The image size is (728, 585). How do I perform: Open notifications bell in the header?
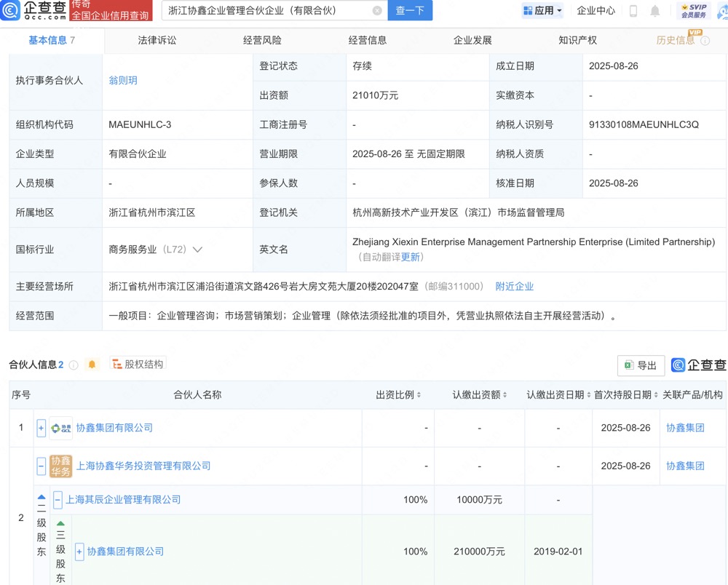click(x=655, y=11)
